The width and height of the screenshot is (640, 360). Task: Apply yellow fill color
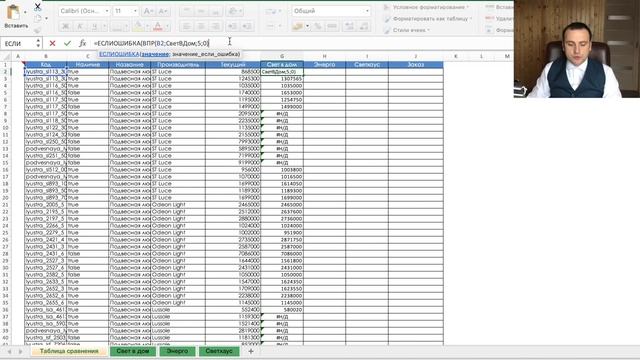pyautogui.click(x=138, y=27)
